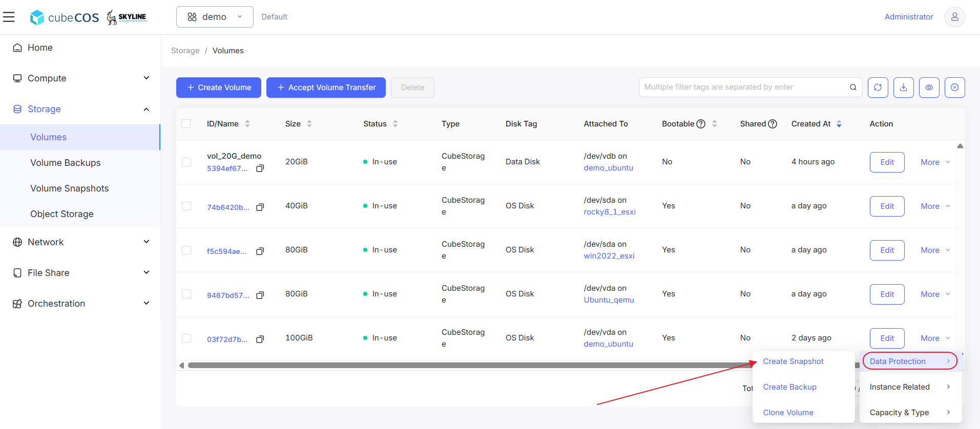Expand the Compute menu
Image resolution: width=980 pixels, height=429 pixels.
(80, 78)
